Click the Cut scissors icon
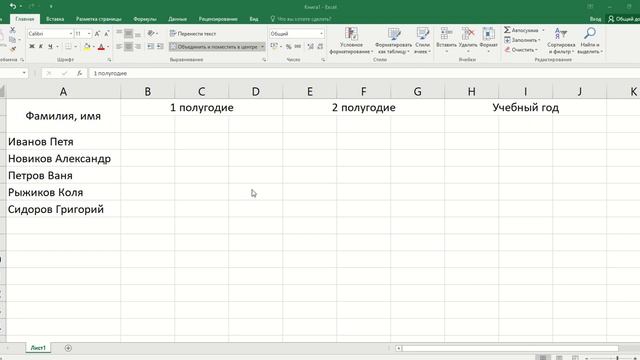Screen dimensions: 640x360 coord(12,30)
